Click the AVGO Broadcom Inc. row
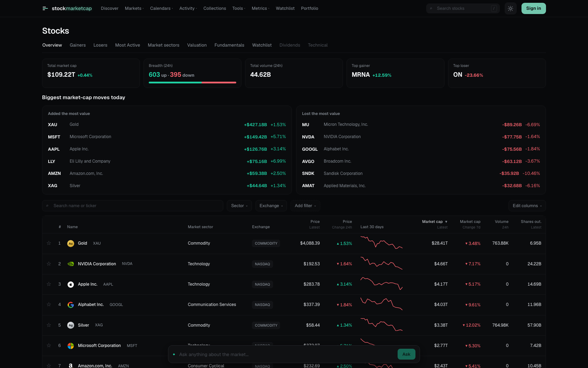Viewport: 588px width, 368px height. click(x=421, y=161)
